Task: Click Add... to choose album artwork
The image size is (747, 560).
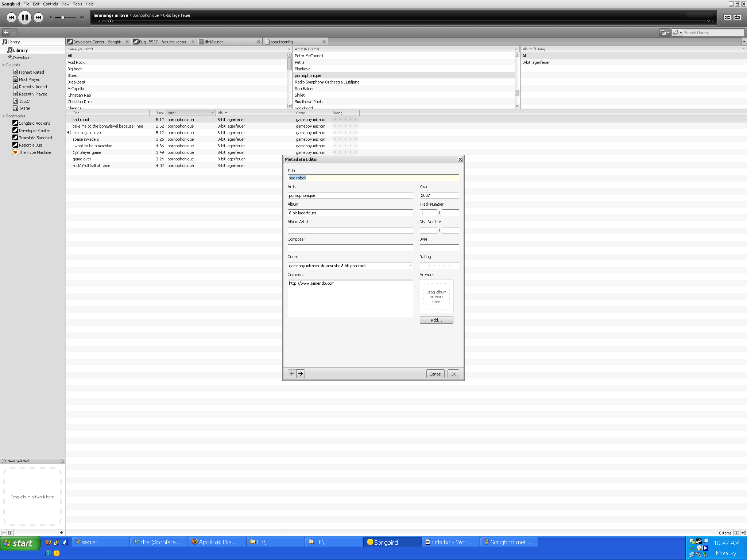Action: pyautogui.click(x=436, y=320)
